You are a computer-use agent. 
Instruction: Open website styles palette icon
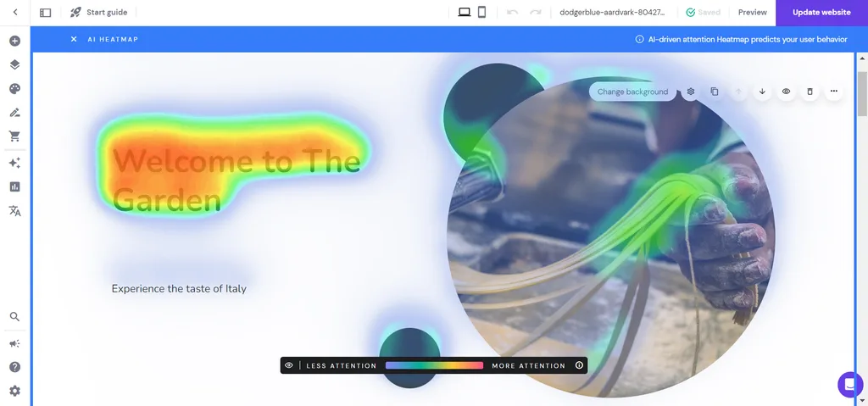(15, 89)
